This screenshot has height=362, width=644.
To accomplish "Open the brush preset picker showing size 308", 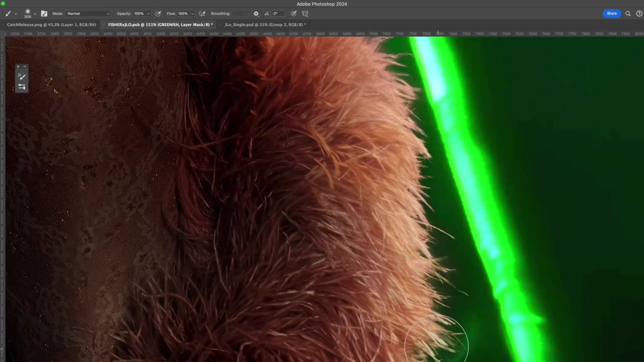I will pos(28,14).
